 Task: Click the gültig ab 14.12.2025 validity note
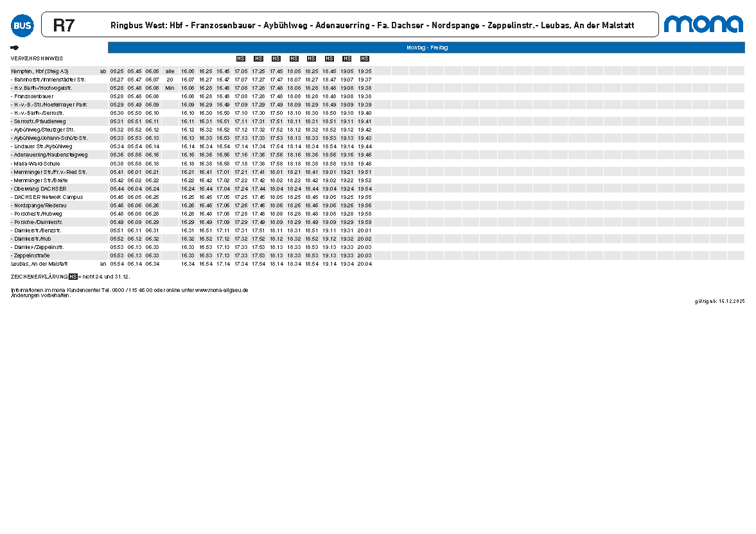tap(719, 300)
